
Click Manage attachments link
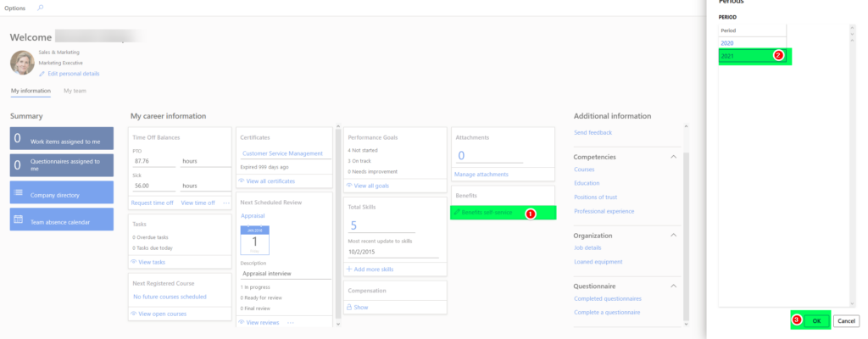pos(481,174)
